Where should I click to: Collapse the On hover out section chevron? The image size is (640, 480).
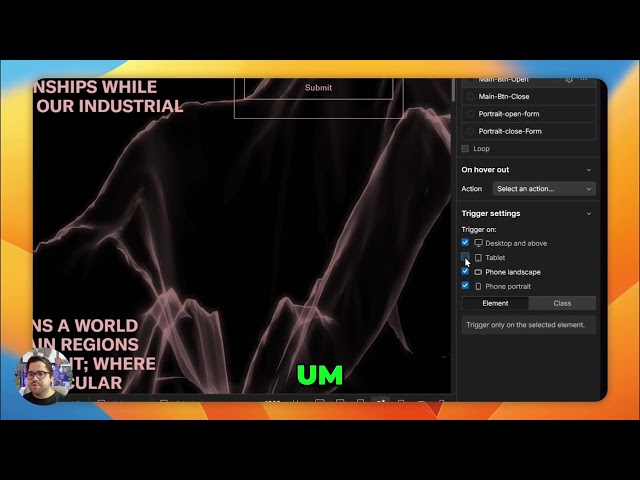589,170
